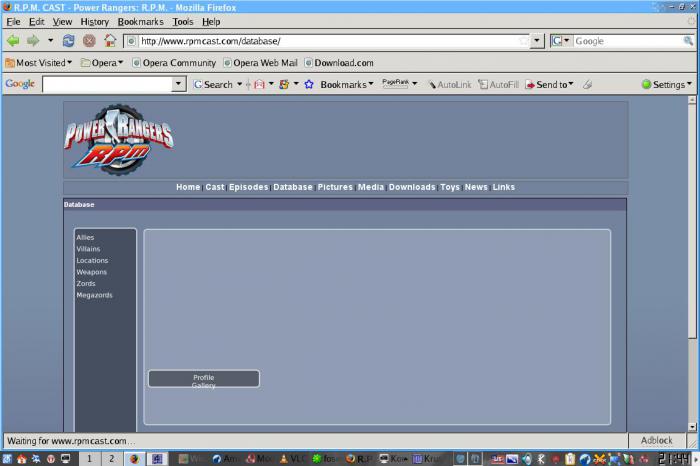Click the highlighter pen icon on Google Toolbar
Viewport: 700px width, 466px height.
[588, 84]
